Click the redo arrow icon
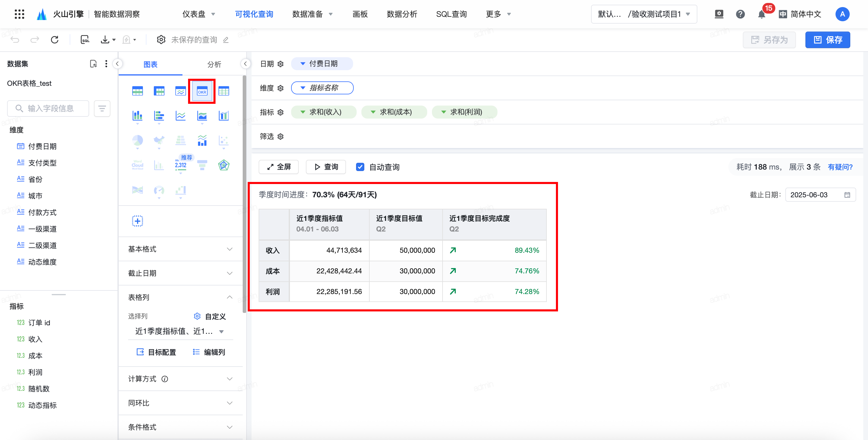 [x=35, y=40]
